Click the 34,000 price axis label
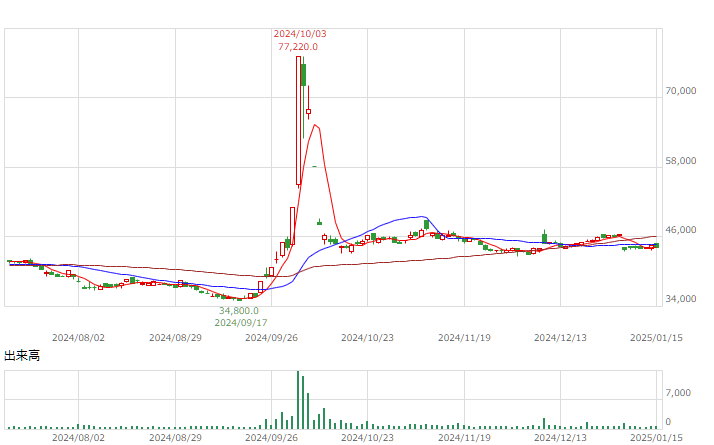714x445 pixels. (681, 299)
